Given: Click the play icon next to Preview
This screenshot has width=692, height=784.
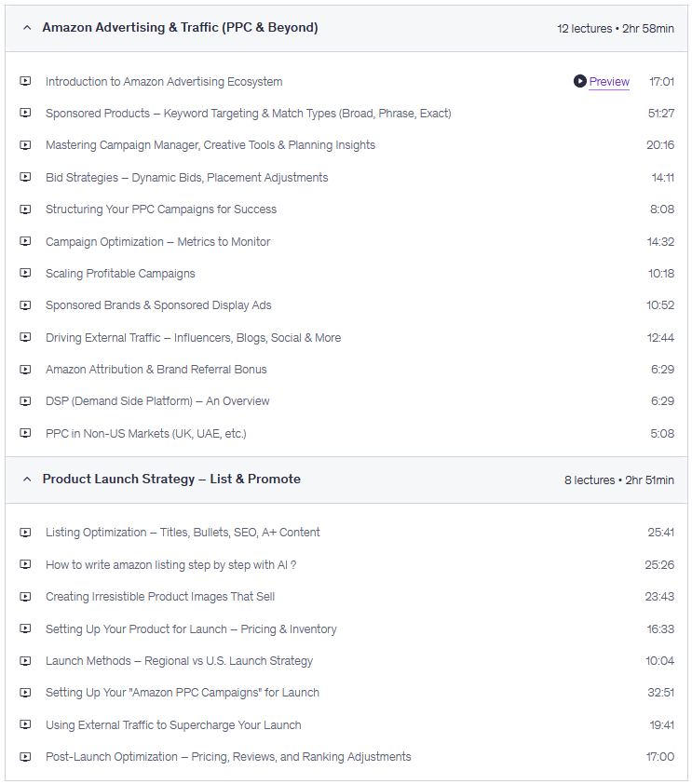Looking at the screenshot, I should pos(580,82).
